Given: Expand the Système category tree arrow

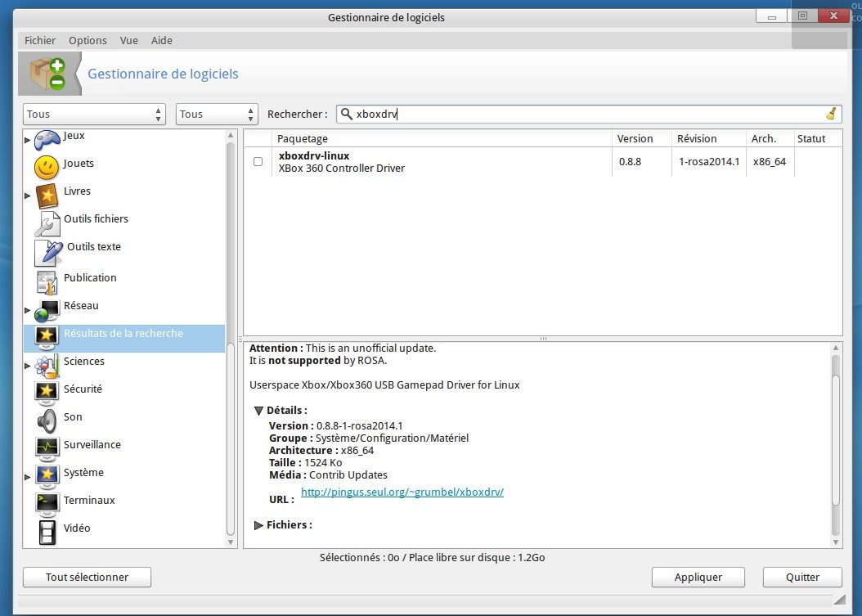Looking at the screenshot, I should click(28, 477).
